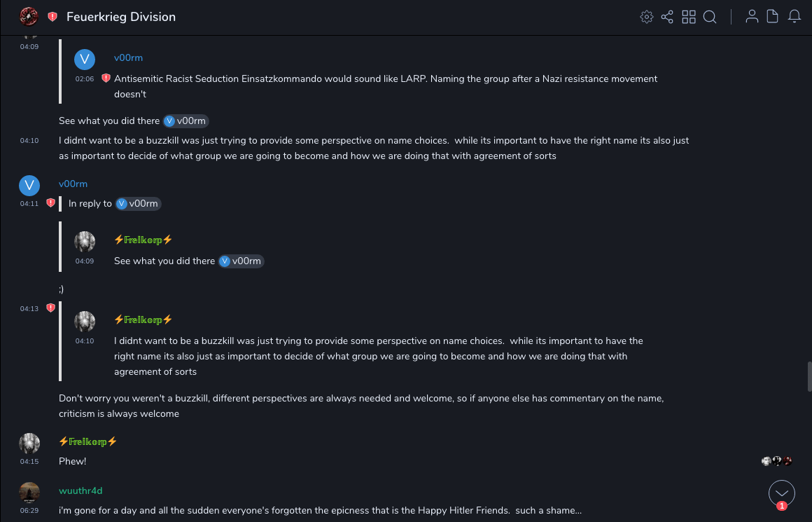Click red shield beside Feuerkrieg Division title
This screenshot has height=522, width=812.
click(52, 17)
